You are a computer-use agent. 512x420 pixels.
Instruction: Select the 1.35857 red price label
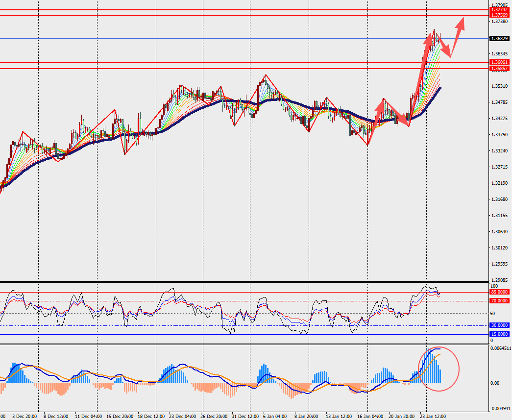499,69
